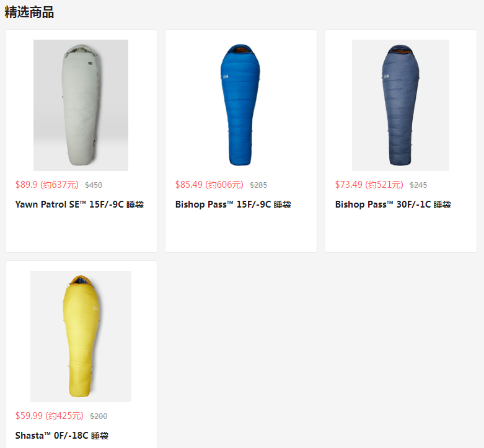The height and width of the screenshot is (448, 484).
Task: Click the crossed-out $450 original price
Action: pyautogui.click(x=94, y=185)
